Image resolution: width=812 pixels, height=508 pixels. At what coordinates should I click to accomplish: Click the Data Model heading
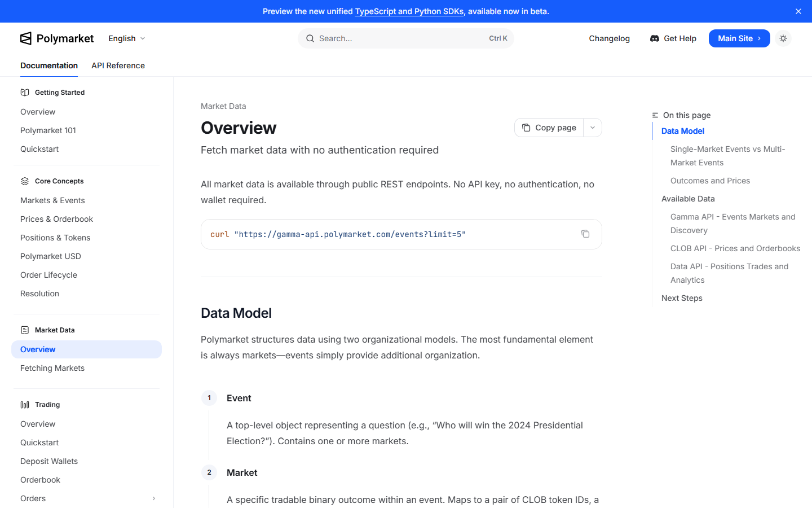(x=236, y=313)
